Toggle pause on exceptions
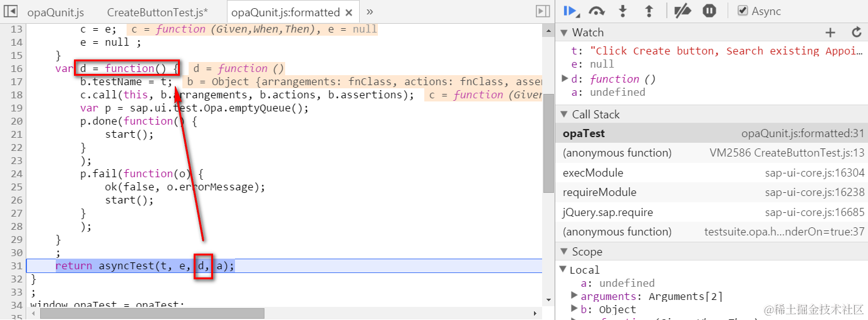Image resolution: width=868 pixels, height=320 pixels. [709, 11]
